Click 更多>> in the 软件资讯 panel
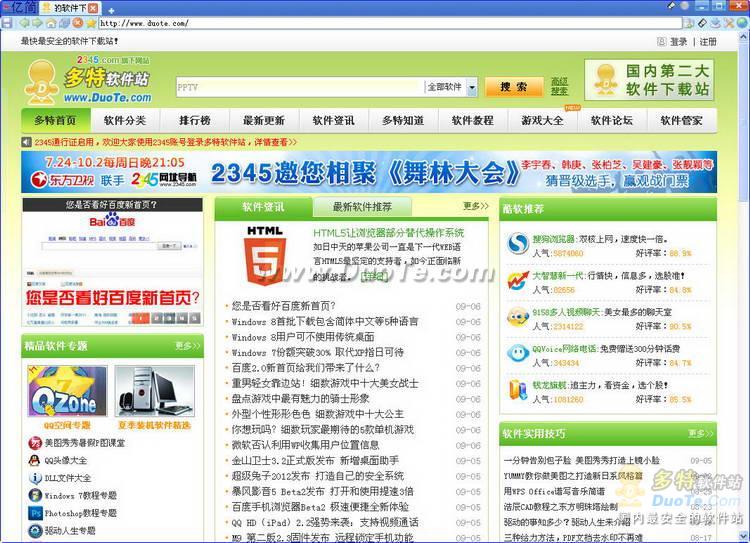 [x=475, y=206]
